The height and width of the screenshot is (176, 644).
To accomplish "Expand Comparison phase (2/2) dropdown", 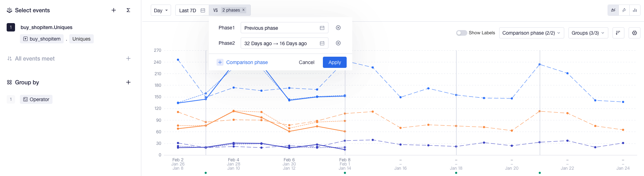I will (x=531, y=33).
